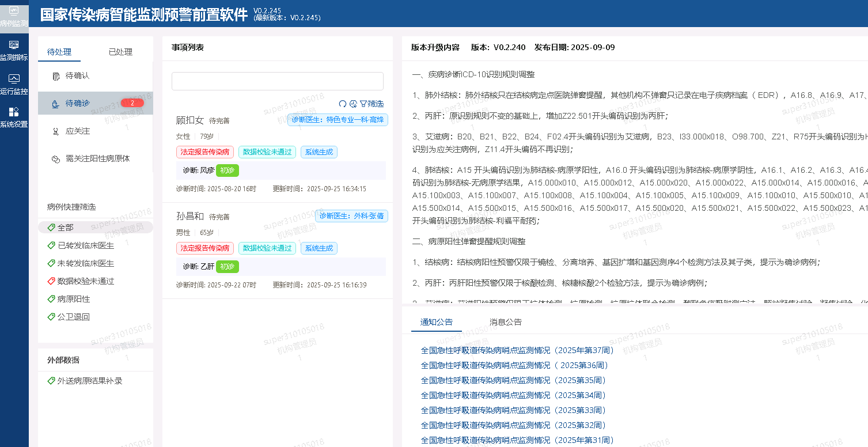Screen dimensions: 868x447
Task: Open the 2025第34周 sentinel surveillance notice
Action: tap(514, 395)
